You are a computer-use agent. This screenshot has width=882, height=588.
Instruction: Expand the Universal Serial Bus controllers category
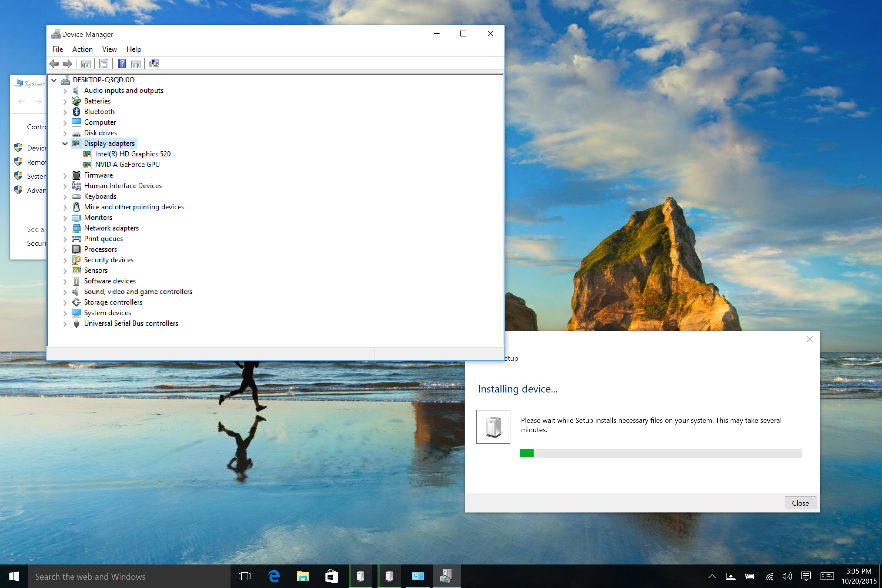[65, 323]
